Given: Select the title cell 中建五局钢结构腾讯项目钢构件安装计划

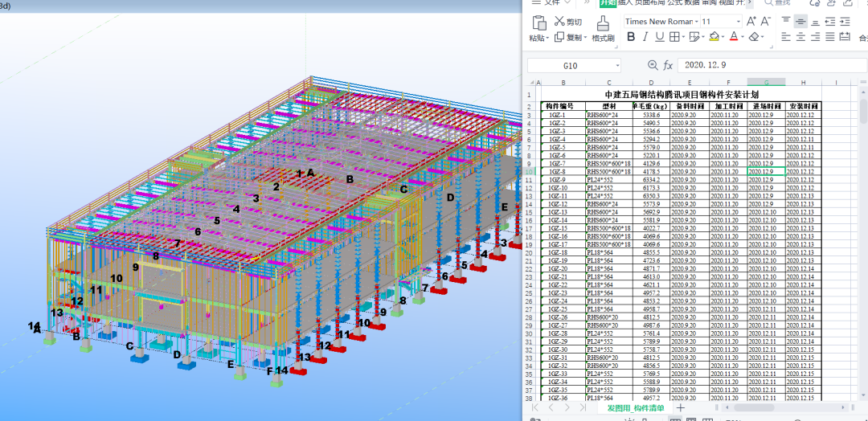Looking at the screenshot, I should click(x=681, y=95).
